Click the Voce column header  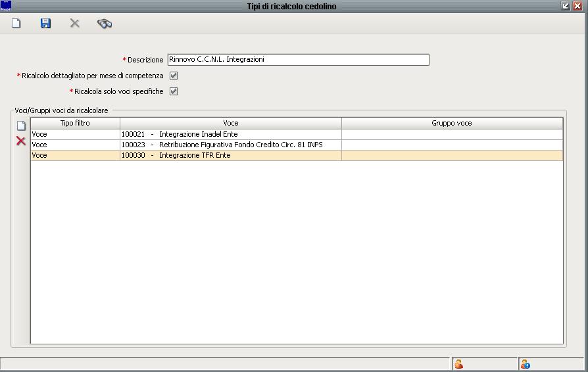[x=231, y=124]
